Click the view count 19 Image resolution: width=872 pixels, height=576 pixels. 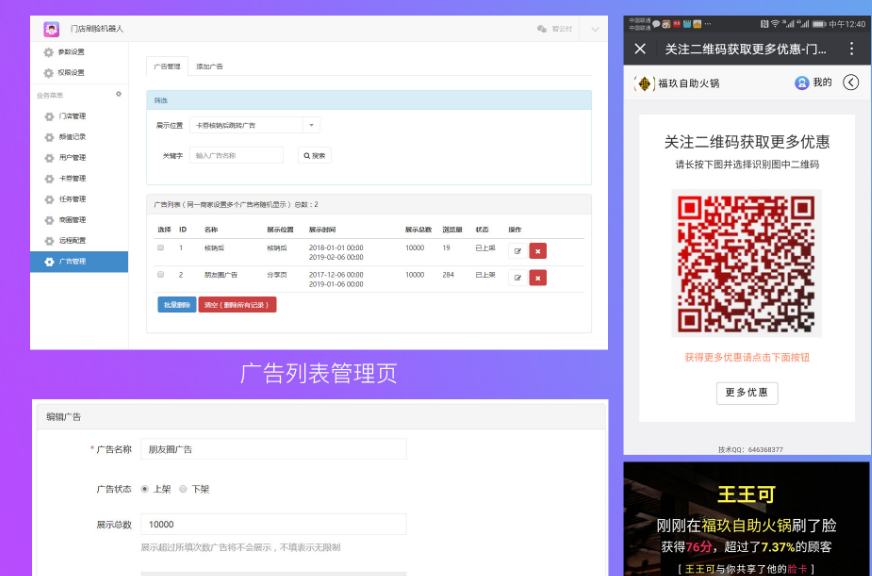pyautogui.click(x=446, y=248)
